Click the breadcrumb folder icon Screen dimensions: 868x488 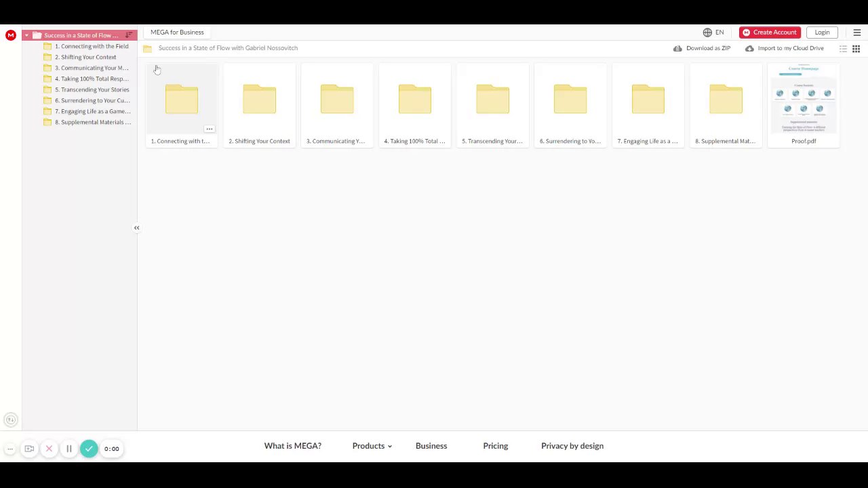(147, 48)
